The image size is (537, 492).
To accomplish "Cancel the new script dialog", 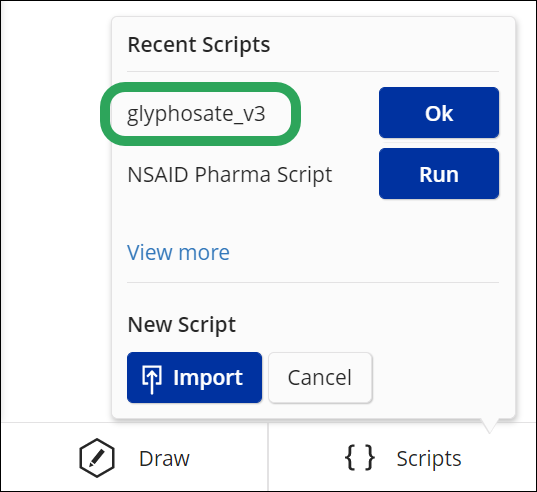I will point(320,378).
